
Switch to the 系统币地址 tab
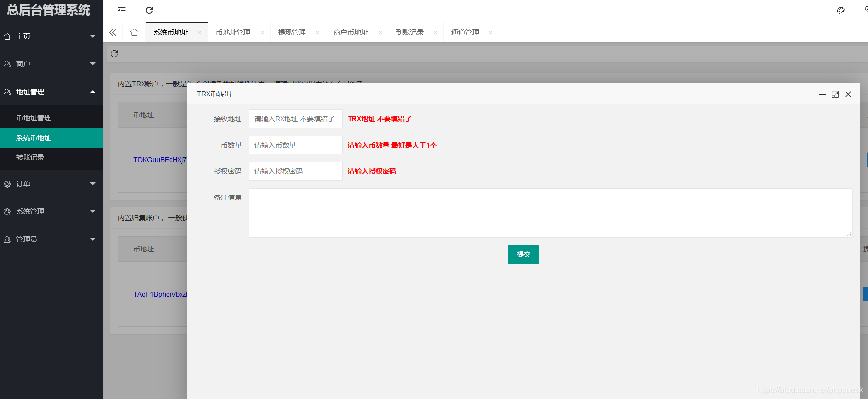click(x=171, y=32)
